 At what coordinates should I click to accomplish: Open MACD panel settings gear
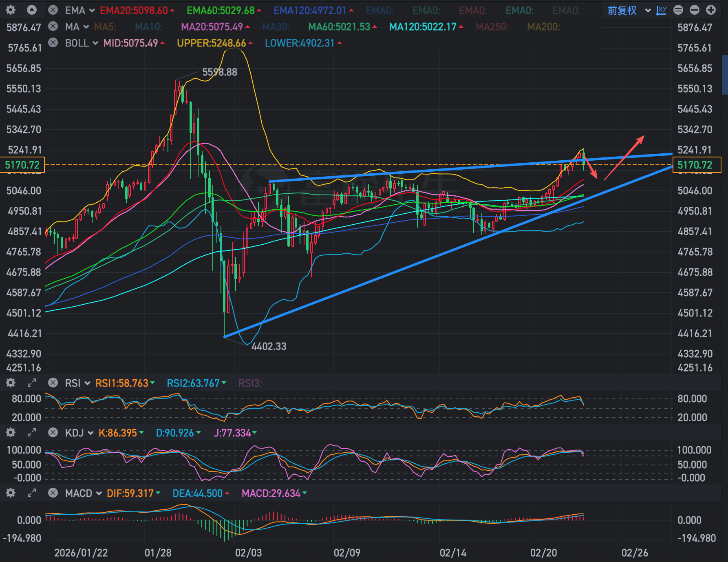tap(11, 493)
